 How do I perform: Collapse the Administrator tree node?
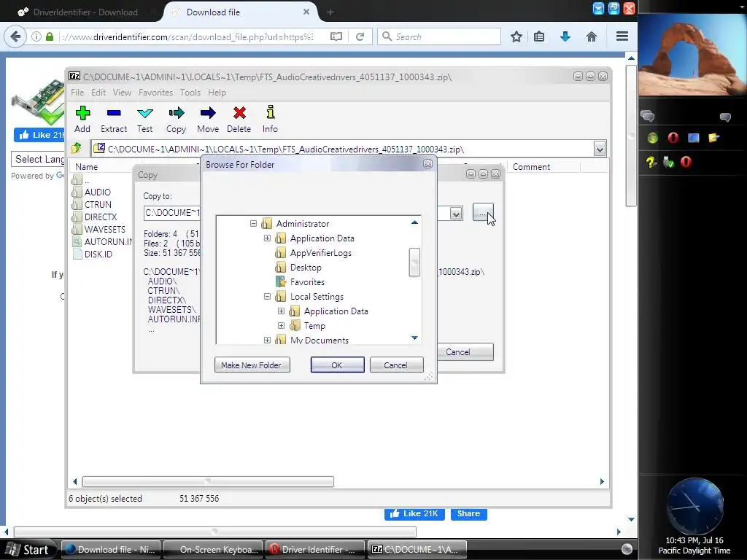coord(253,223)
